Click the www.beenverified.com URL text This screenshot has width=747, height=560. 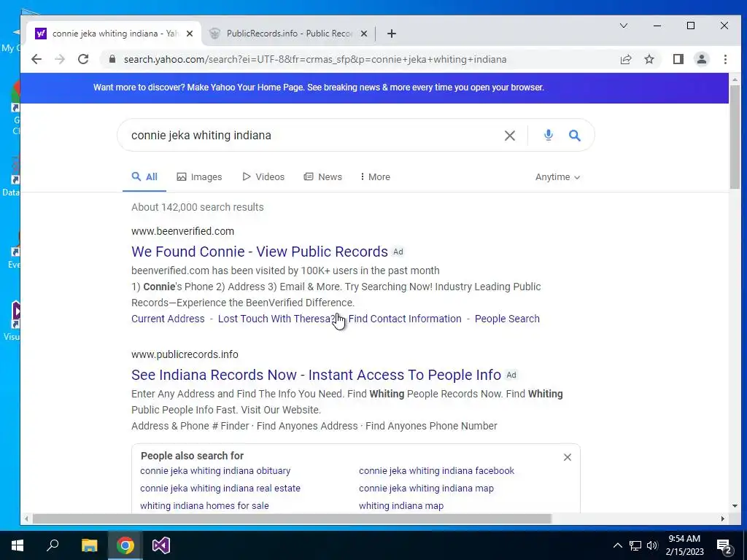pyautogui.click(x=182, y=231)
